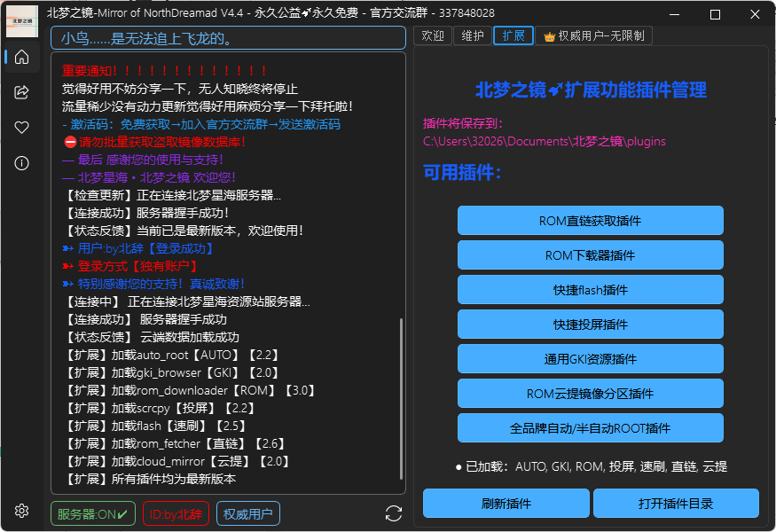Click the circular refresh icon near bottom
776x532 pixels.
[x=393, y=512]
